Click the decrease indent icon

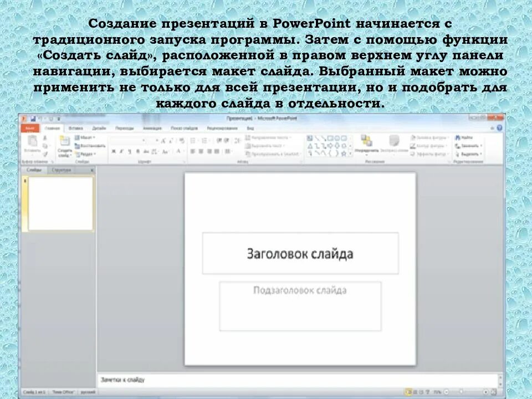pos(218,140)
